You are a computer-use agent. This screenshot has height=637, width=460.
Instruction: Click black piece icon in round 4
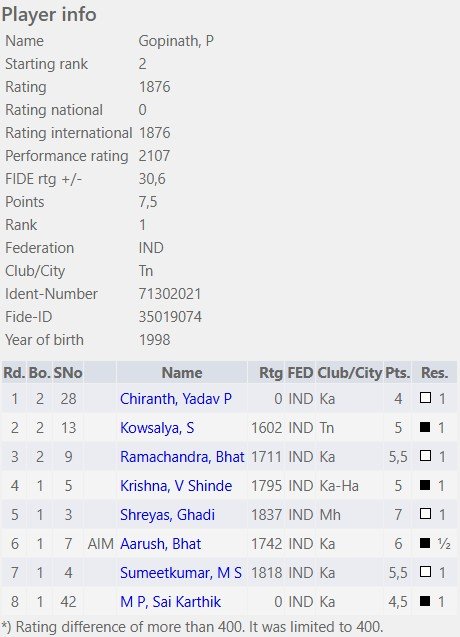[x=425, y=485]
